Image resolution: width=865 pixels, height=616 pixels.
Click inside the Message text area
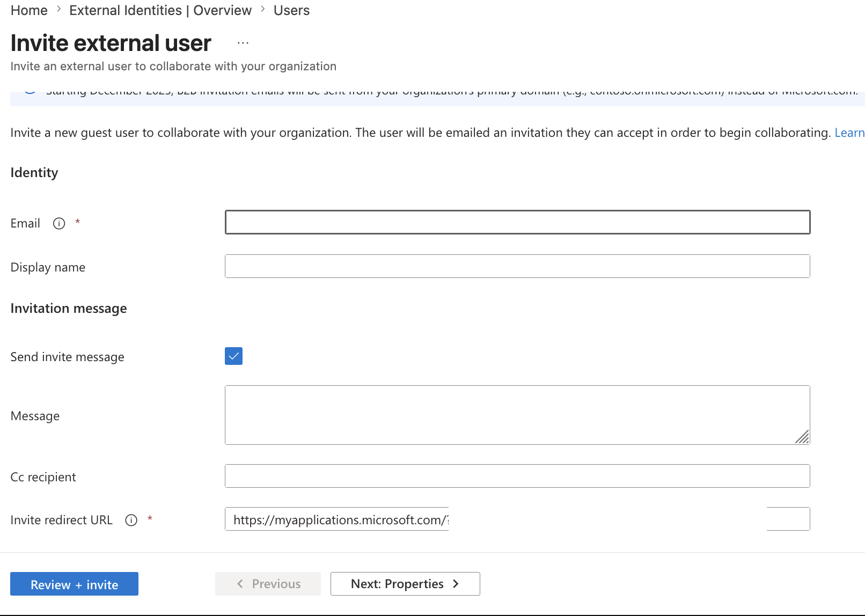click(517, 415)
